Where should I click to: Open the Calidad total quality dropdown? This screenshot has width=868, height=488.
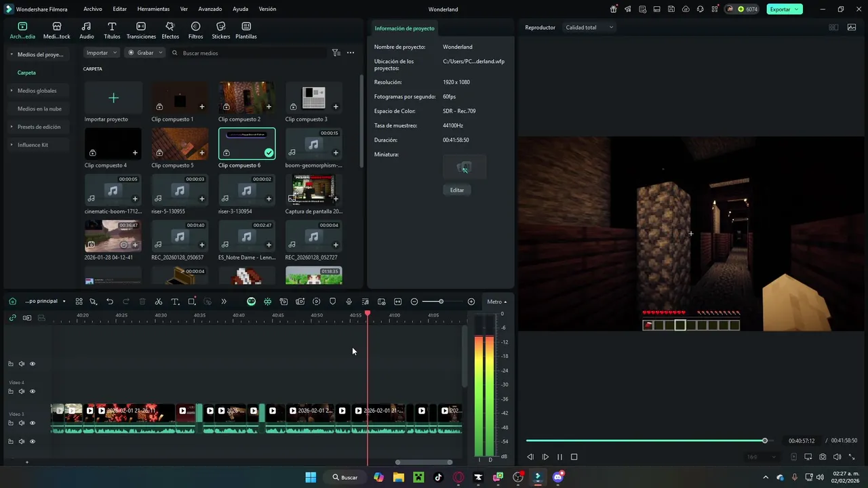tap(590, 27)
